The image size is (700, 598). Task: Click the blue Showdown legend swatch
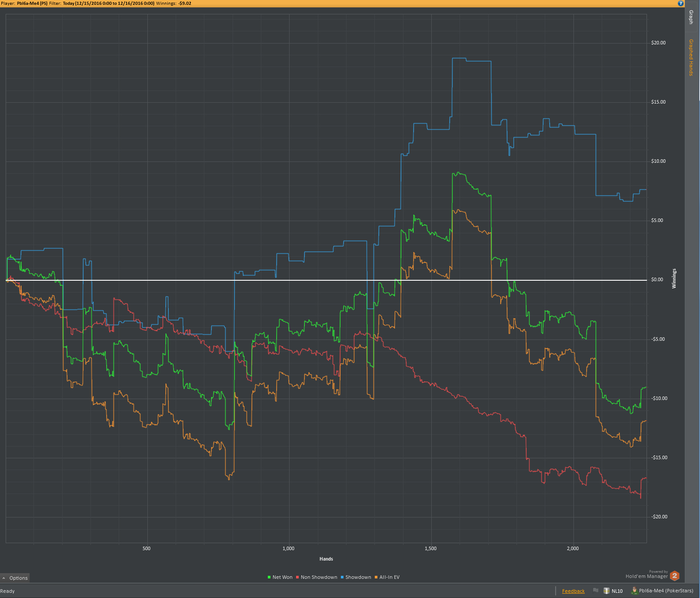342,577
